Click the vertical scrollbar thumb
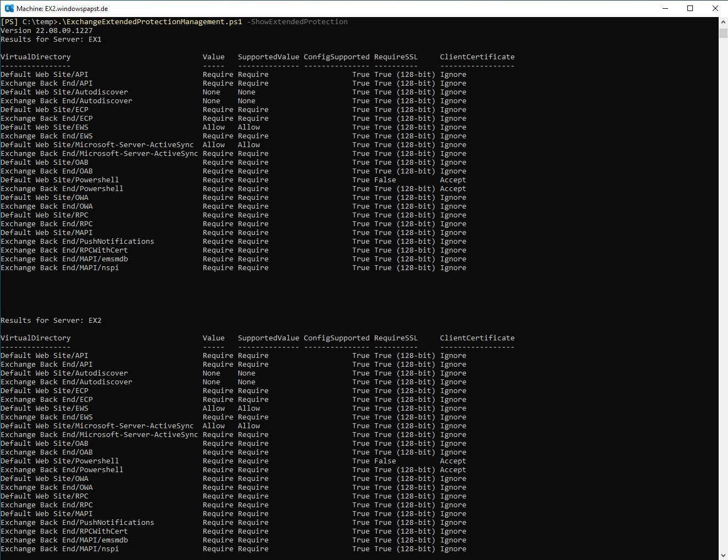The height and width of the screenshot is (560, 728). 723,33
